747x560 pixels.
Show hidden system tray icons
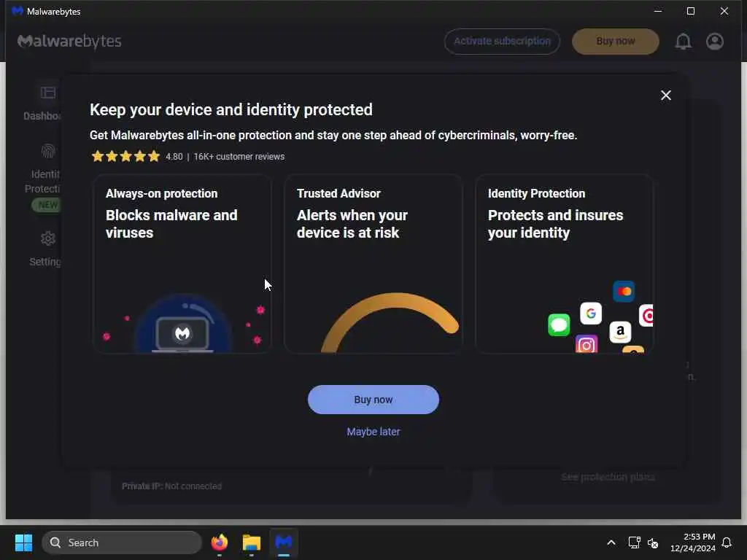[611, 542]
